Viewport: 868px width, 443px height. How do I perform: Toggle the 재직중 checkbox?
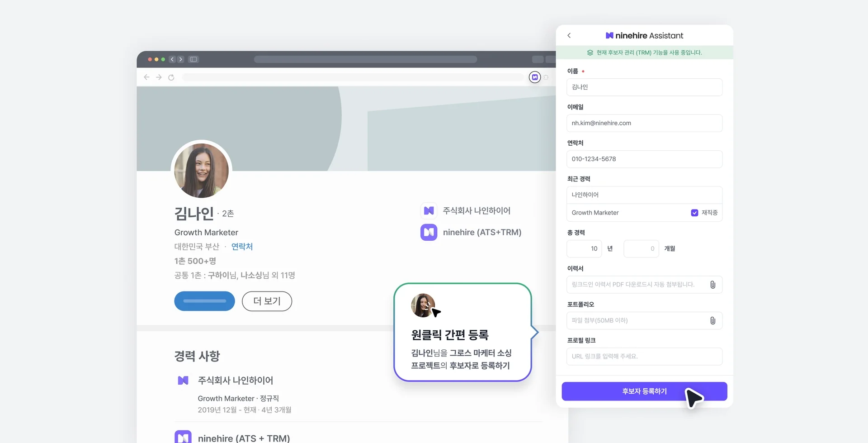tap(694, 213)
